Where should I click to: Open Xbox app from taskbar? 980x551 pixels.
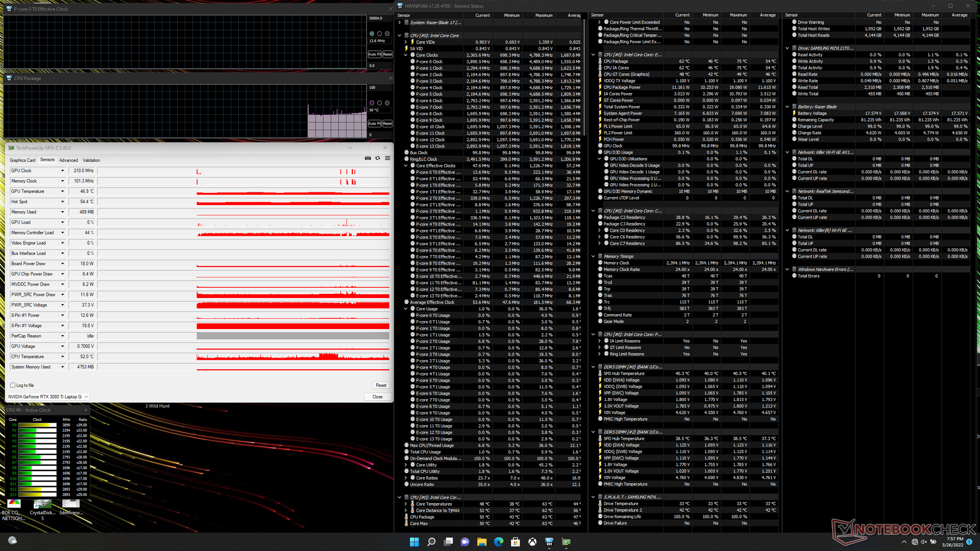(532, 541)
